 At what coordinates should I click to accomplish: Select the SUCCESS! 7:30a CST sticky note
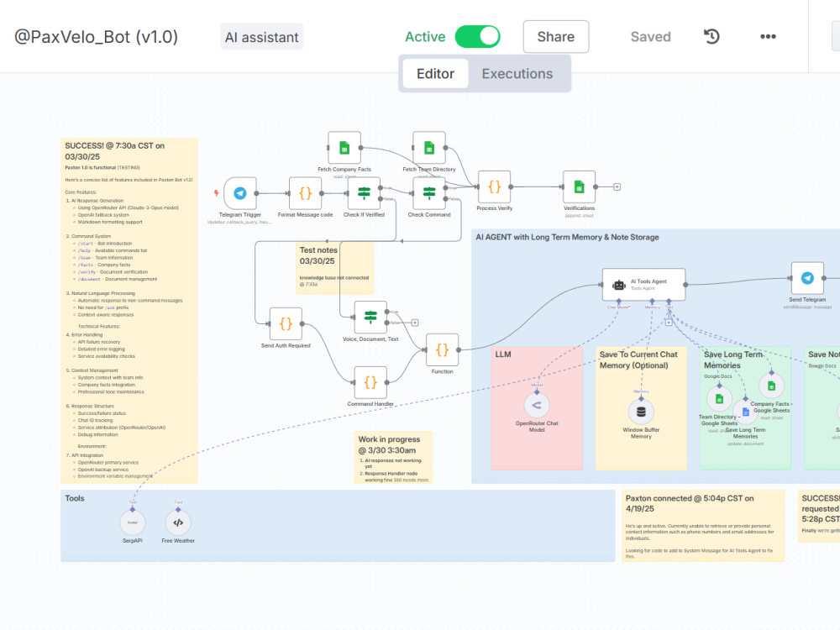click(x=129, y=311)
